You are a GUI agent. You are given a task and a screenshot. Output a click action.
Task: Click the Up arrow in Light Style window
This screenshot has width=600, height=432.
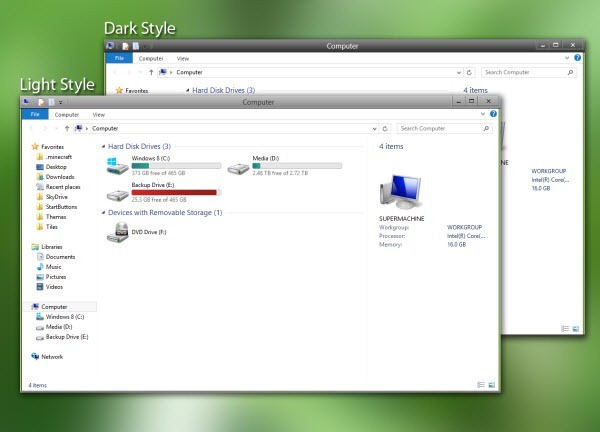pos(67,128)
